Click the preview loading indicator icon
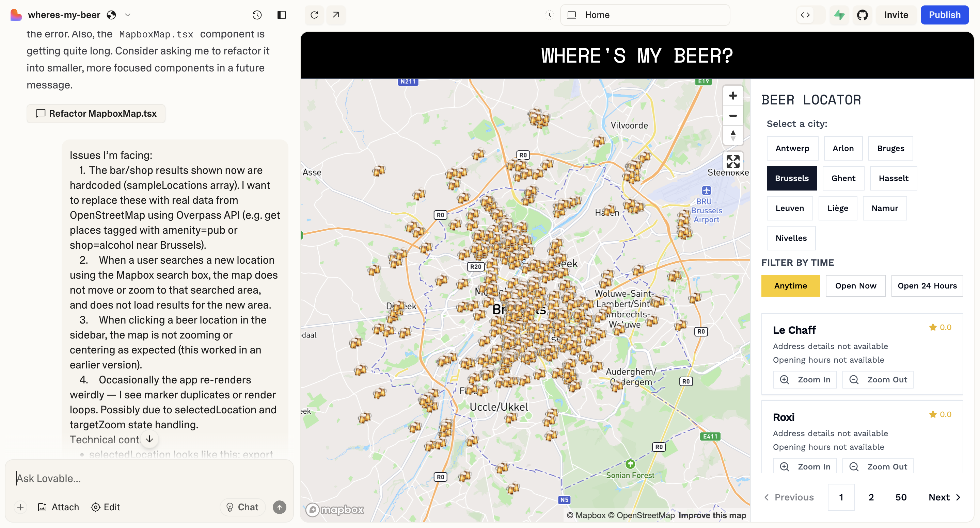The height and width of the screenshot is (528, 980). (549, 15)
